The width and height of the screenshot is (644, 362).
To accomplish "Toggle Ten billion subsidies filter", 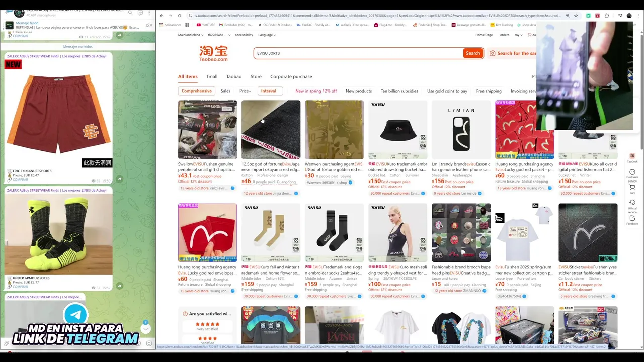I will pyautogui.click(x=399, y=91).
